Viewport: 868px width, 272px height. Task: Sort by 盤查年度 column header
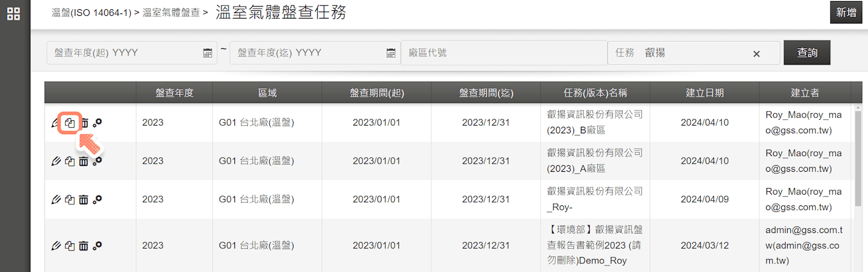[175, 93]
